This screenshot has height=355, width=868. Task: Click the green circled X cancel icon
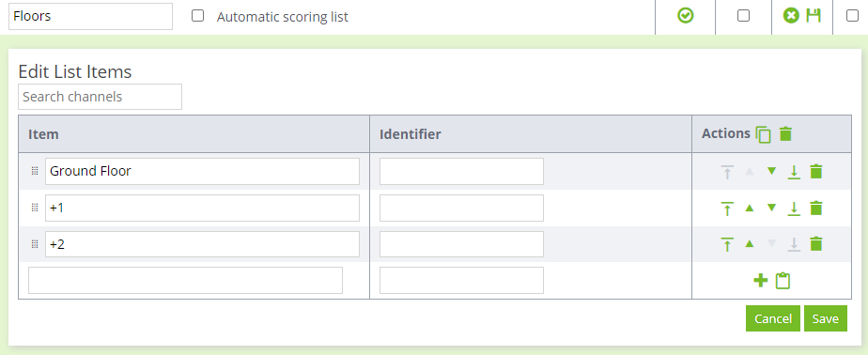tap(791, 16)
